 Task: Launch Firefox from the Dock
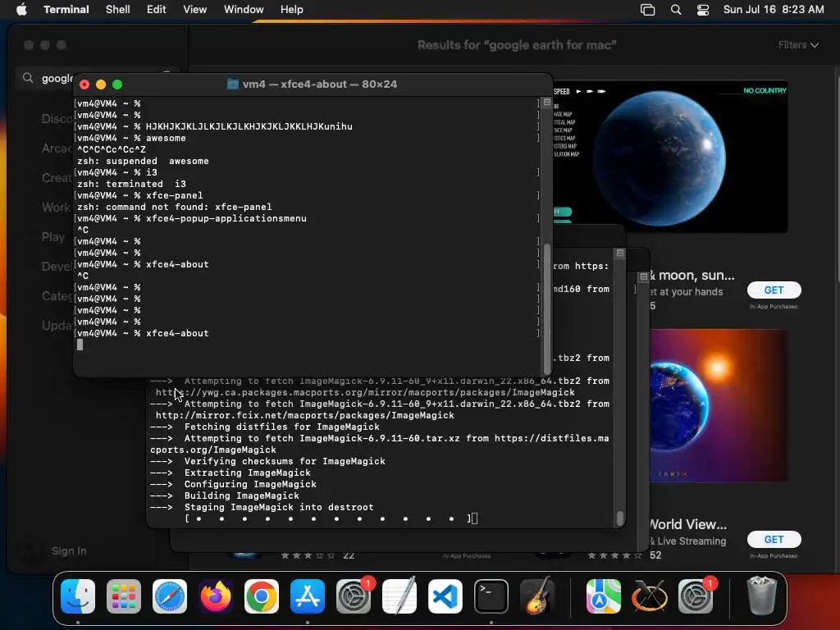[216, 596]
